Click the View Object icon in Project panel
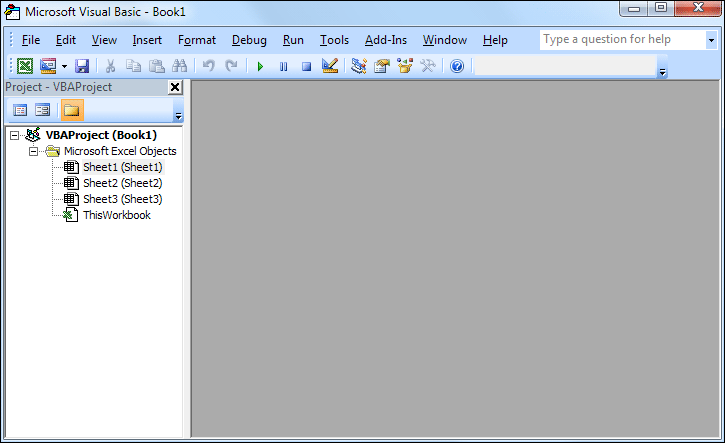725x443 pixels. 43,110
